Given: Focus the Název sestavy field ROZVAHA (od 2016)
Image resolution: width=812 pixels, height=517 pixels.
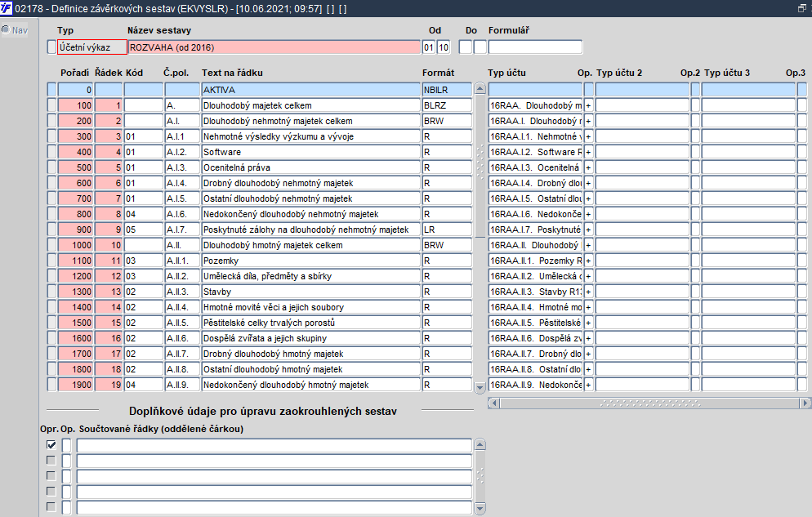Looking at the screenshot, I should tap(274, 47).
